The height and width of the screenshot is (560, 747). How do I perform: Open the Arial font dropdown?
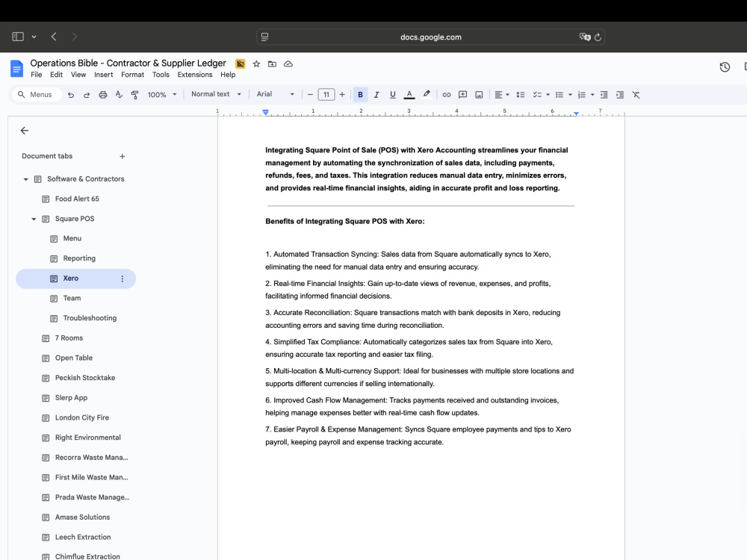click(276, 94)
